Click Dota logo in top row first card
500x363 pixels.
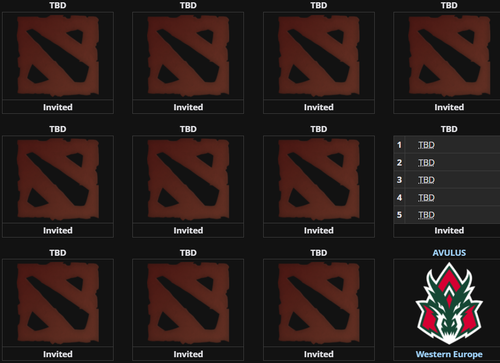click(x=58, y=55)
